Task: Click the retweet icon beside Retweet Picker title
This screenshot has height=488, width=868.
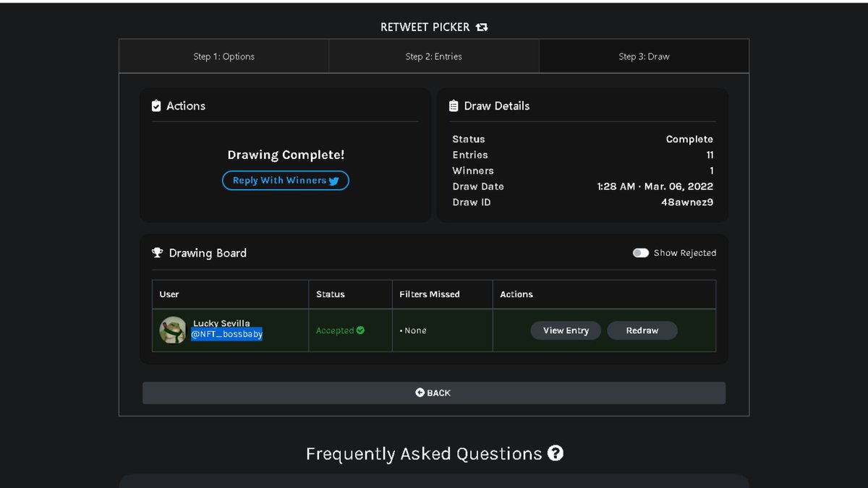Action: click(482, 27)
